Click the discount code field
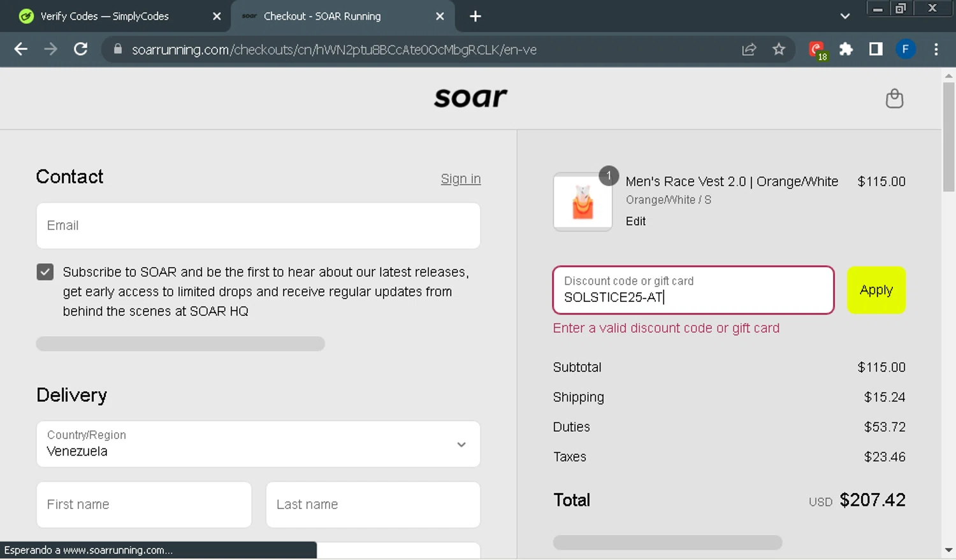The image size is (956, 560). (693, 290)
